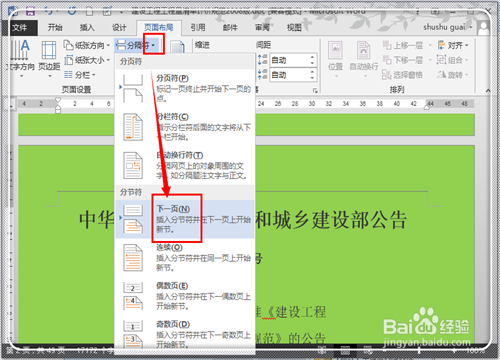
Task: Switch to the 视图 view tab
Action: click(294, 28)
